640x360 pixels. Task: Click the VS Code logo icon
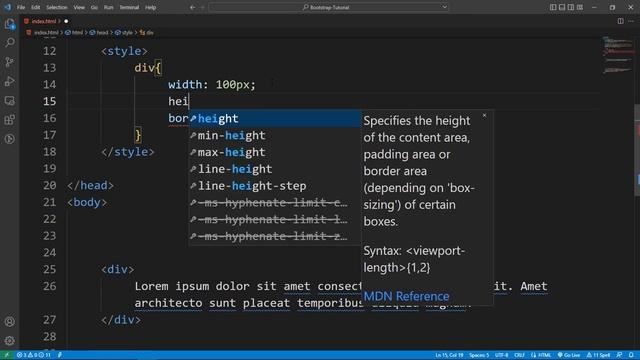coord(7,7)
